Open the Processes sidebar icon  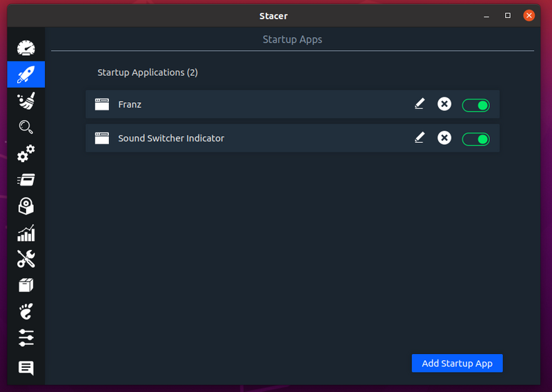coord(26,179)
